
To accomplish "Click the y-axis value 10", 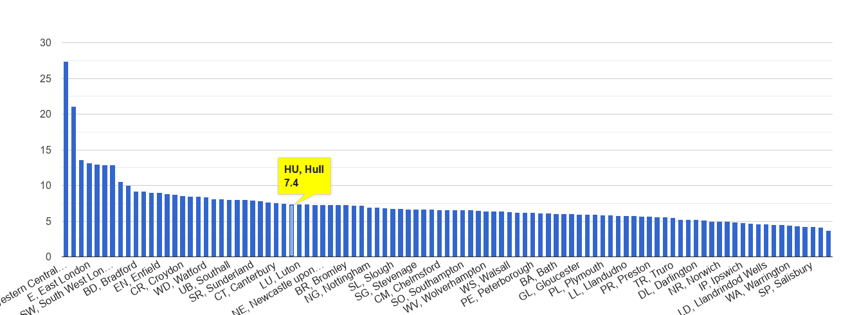I will [46, 186].
